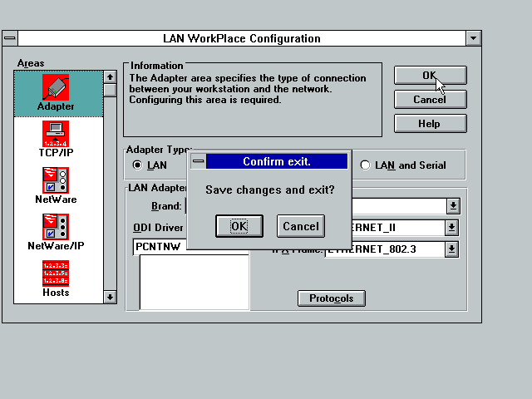The height and width of the screenshot is (399, 532).
Task: Click OK in the main configuration window
Action: pyautogui.click(x=431, y=75)
